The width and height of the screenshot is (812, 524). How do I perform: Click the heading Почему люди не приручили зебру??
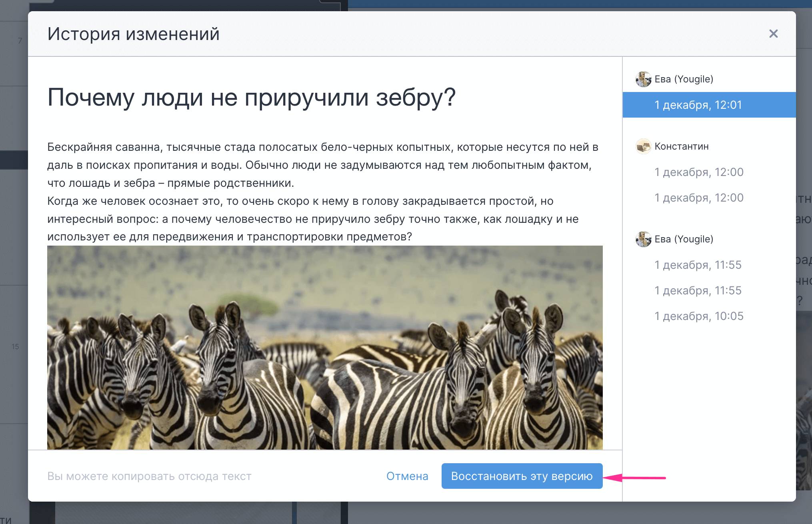[251, 97]
